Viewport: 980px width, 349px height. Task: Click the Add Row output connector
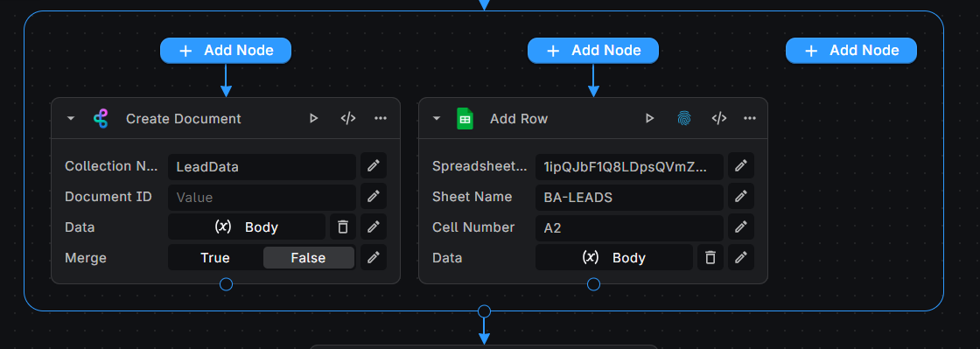click(594, 284)
